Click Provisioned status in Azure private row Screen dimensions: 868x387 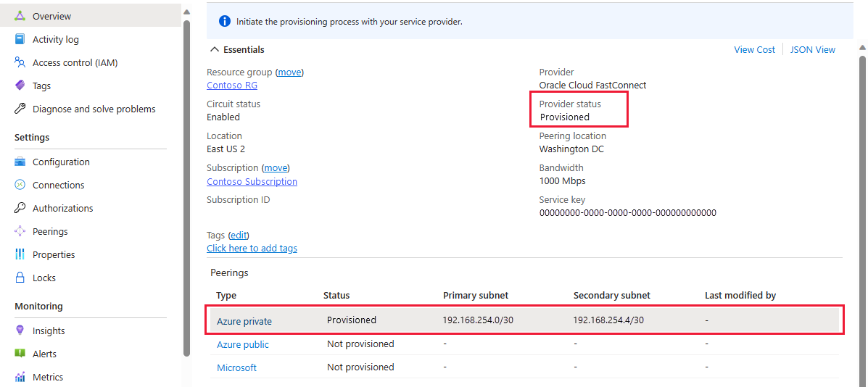point(352,320)
